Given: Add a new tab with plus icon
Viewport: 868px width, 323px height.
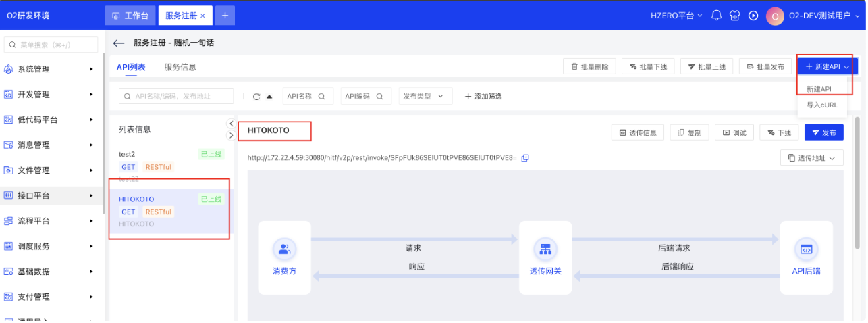Looking at the screenshot, I should tap(225, 15).
